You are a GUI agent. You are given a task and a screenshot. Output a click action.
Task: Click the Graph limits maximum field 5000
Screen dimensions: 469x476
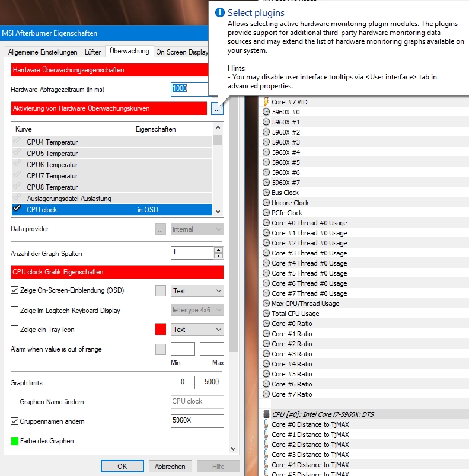212,382
